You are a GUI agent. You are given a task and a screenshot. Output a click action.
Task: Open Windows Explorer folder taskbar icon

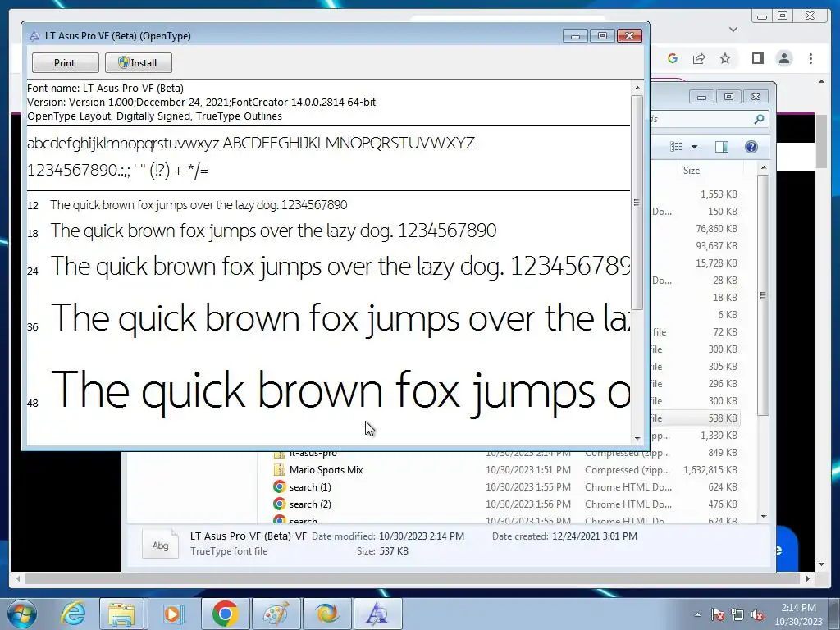(x=121, y=614)
